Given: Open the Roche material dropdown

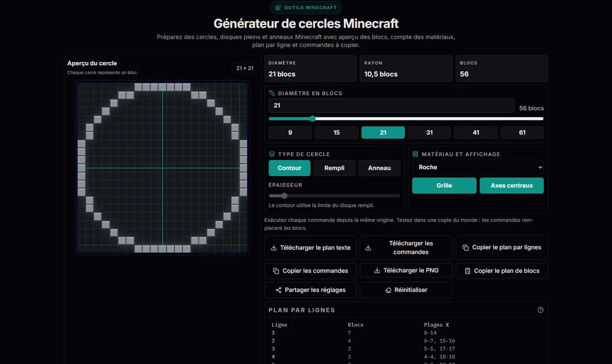Looking at the screenshot, I should [x=478, y=167].
